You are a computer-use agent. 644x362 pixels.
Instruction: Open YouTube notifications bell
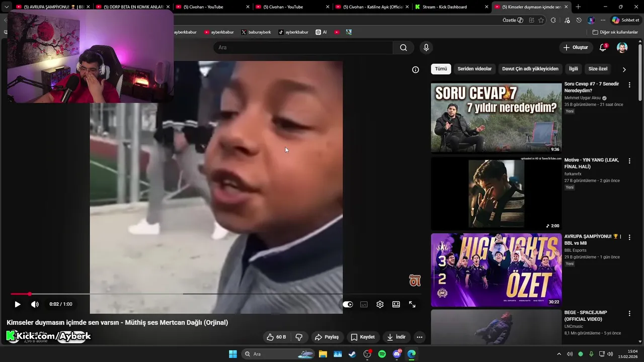(x=603, y=47)
